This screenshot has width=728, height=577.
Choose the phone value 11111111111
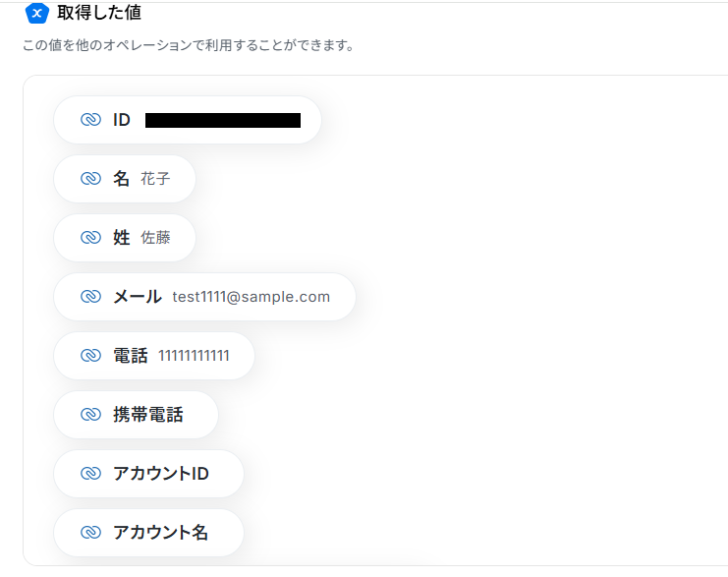point(194,356)
